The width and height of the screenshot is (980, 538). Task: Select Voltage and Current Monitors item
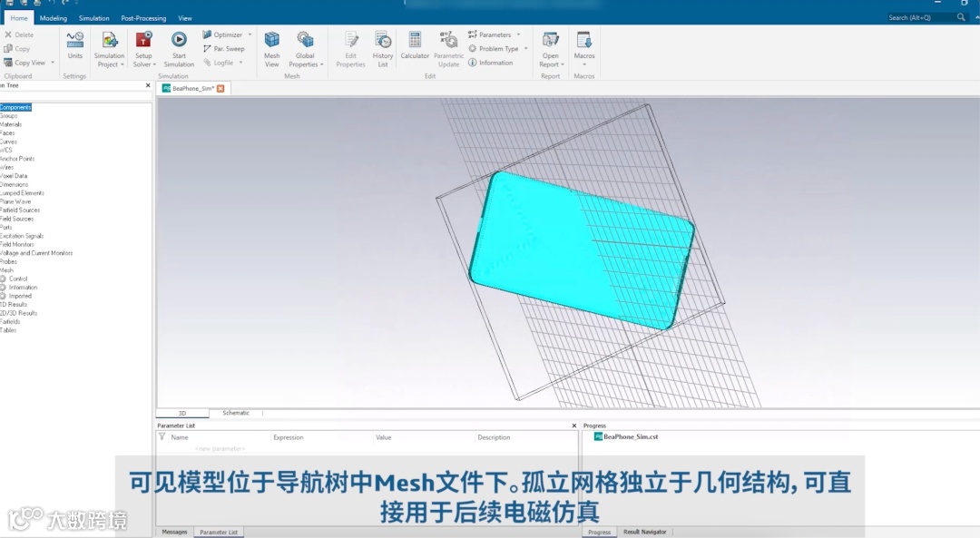(x=36, y=253)
